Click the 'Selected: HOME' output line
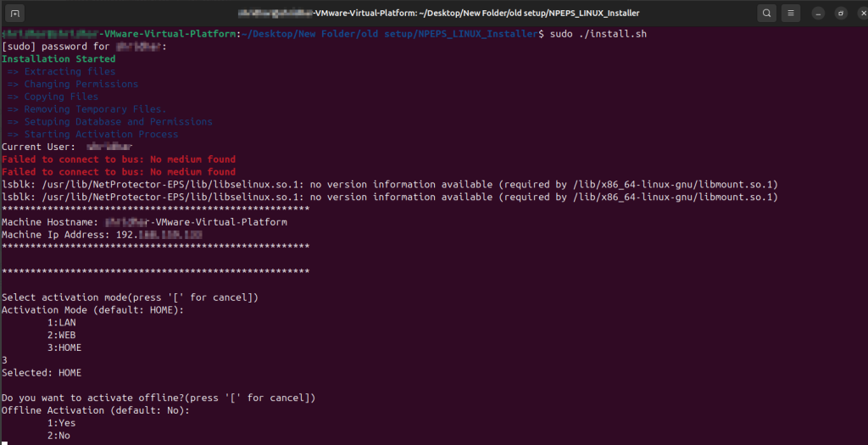868x445 pixels. (42, 372)
